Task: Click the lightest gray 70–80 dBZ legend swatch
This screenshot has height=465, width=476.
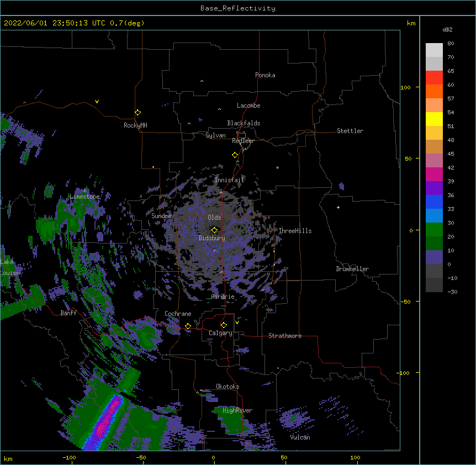Action: click(434, 50)
